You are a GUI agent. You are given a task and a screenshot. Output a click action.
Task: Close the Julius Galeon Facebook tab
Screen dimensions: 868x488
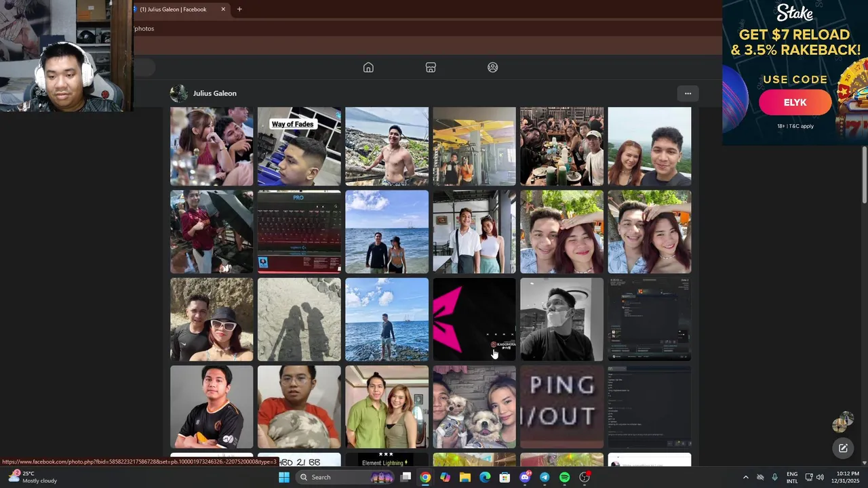point(223,9)
